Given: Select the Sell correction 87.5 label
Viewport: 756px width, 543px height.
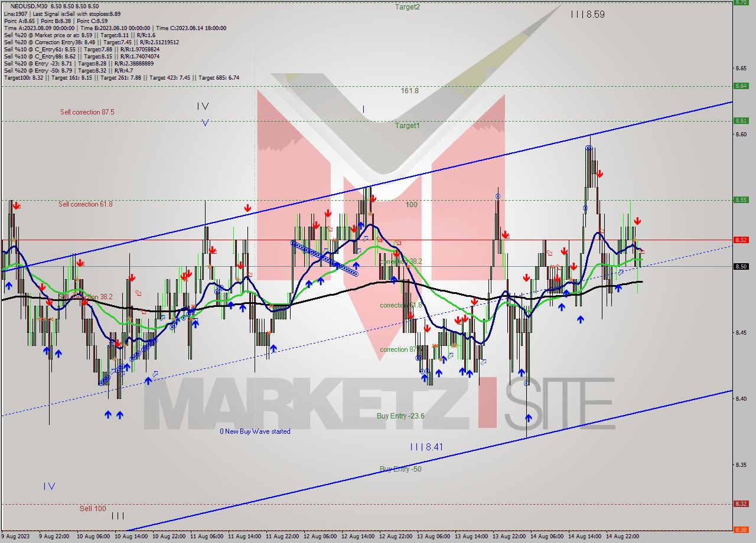Looking at the screenshot, I should coord(87,112).
